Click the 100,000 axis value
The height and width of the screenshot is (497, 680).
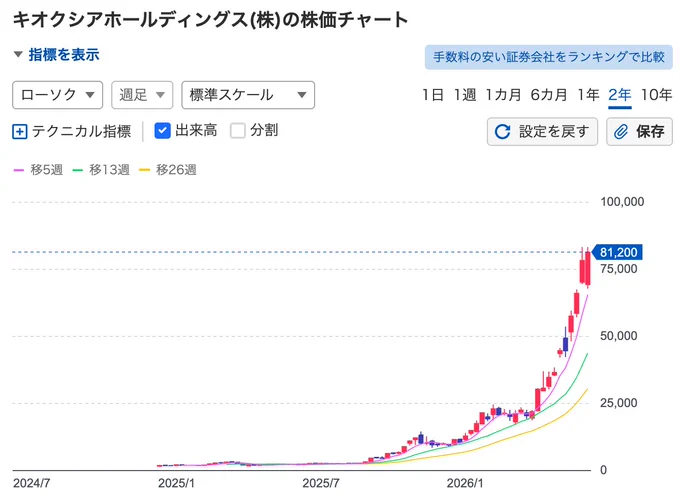(622, 202)
